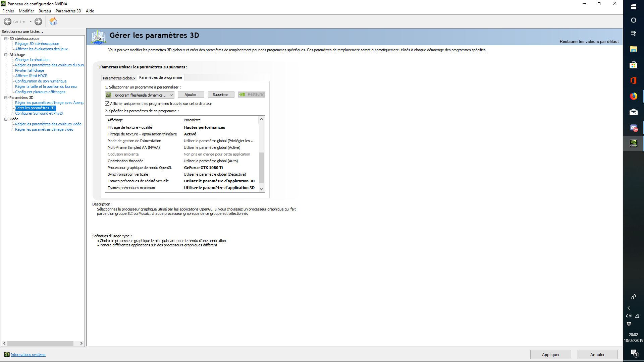Screen dimensions: 644x362
Task: Open Configurer plusieurs affichages task
Action: (x=40, y=92)
